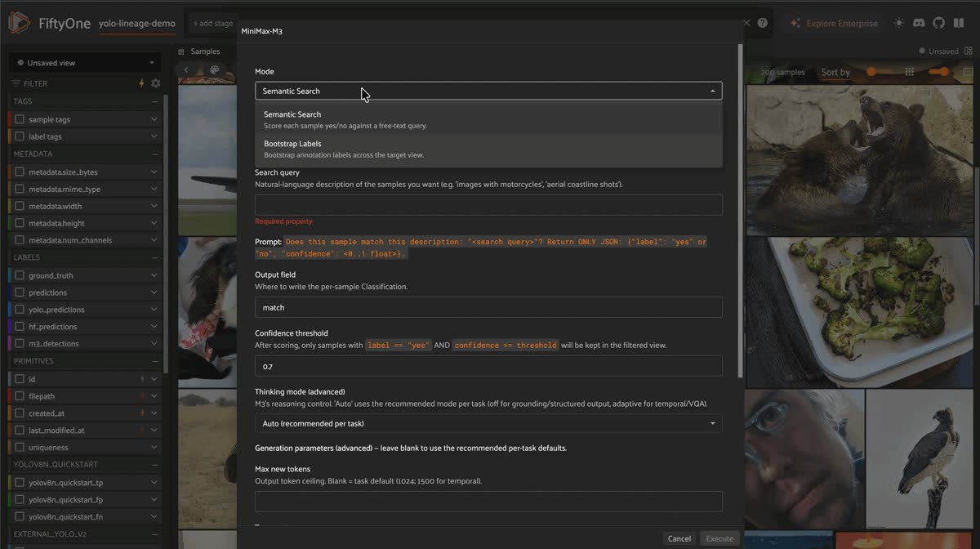Click the Cancel button

679,538
